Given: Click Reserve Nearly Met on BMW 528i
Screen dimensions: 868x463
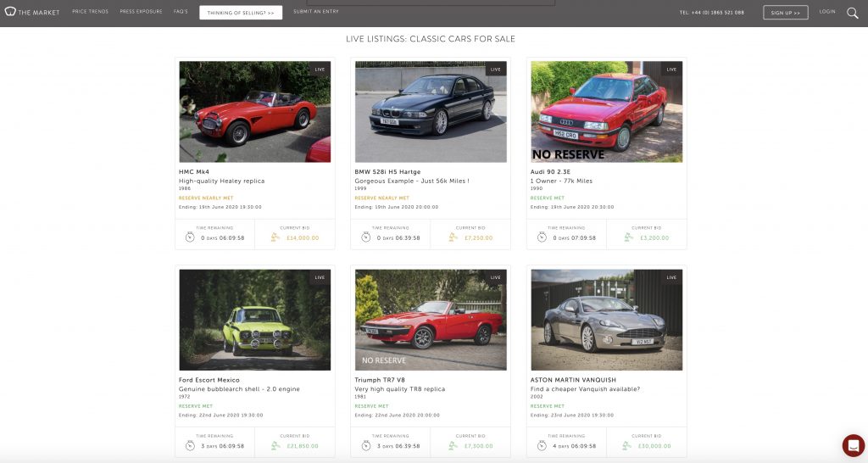Looking at the screenshot, I should click(382, 198).
